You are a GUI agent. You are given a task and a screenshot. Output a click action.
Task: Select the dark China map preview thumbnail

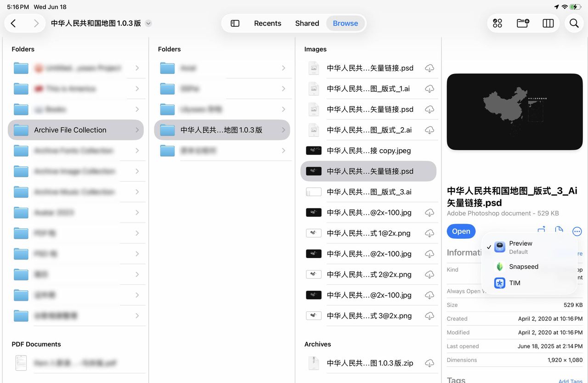pos(514,112)
